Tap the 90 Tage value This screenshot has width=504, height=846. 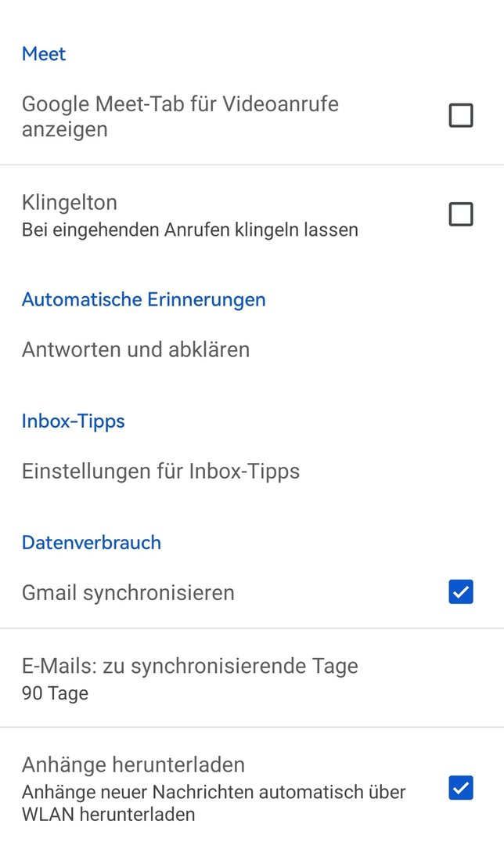click(x=55, y=693)
